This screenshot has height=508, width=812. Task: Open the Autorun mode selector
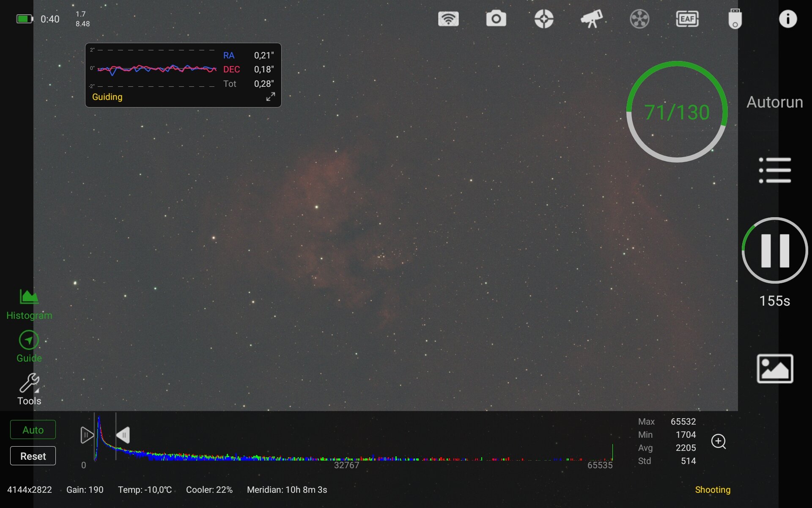(774, 102)
